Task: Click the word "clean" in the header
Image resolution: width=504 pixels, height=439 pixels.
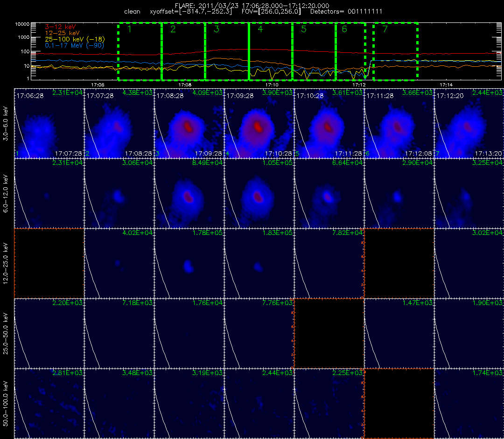Action: coord(132,12)
